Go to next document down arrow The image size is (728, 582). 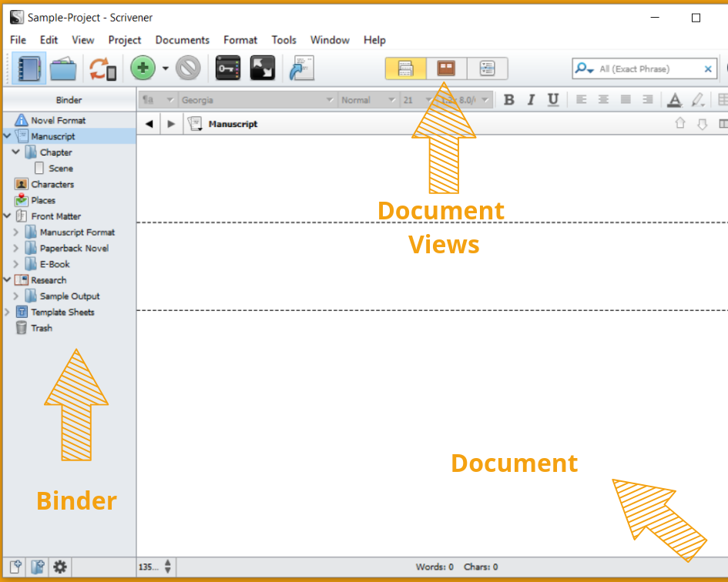[703, 123]
